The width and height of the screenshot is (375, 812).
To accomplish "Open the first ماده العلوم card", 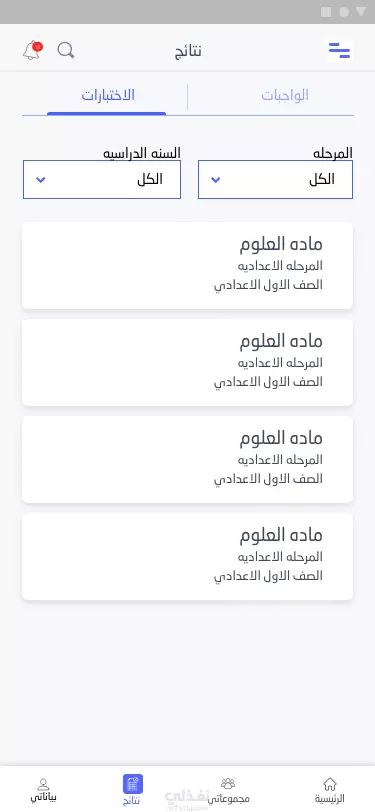I will [188, 266].
